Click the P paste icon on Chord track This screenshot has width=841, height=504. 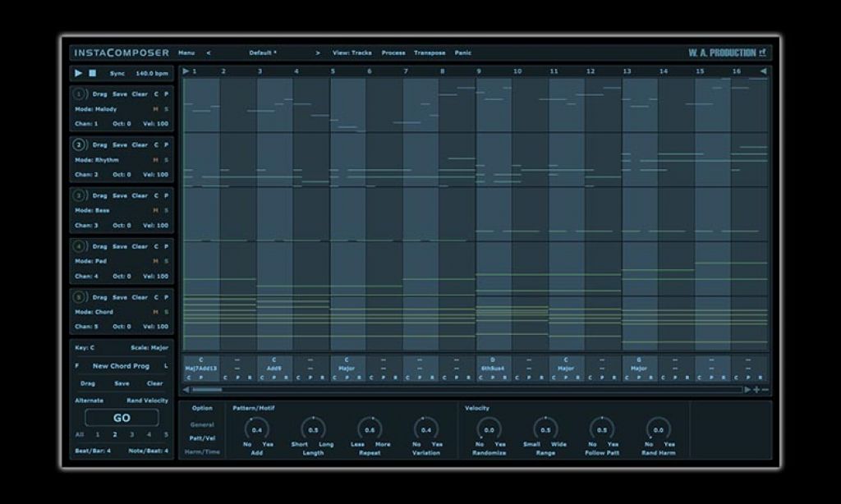166,297
